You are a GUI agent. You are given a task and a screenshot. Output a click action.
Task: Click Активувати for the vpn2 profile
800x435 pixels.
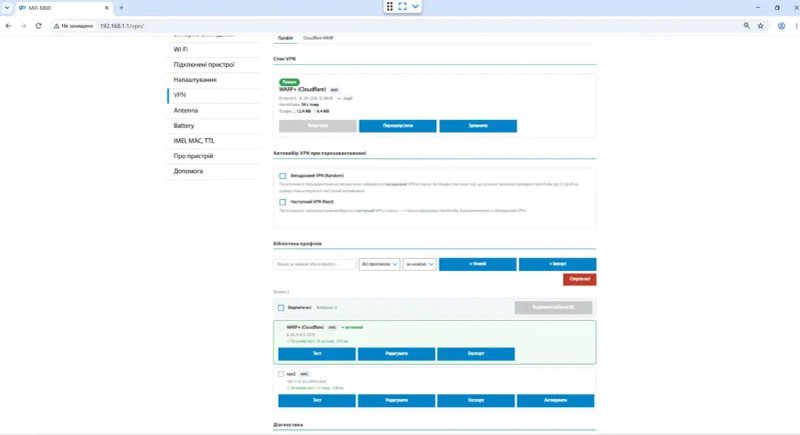click(x=556, y=401)
